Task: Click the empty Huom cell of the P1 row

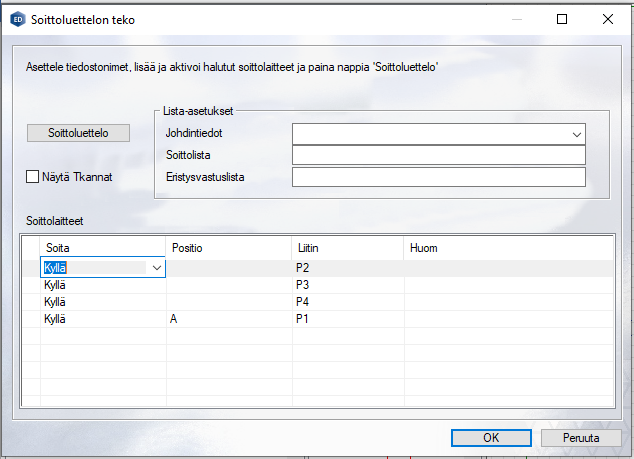Action: click(x=508, y=319)
